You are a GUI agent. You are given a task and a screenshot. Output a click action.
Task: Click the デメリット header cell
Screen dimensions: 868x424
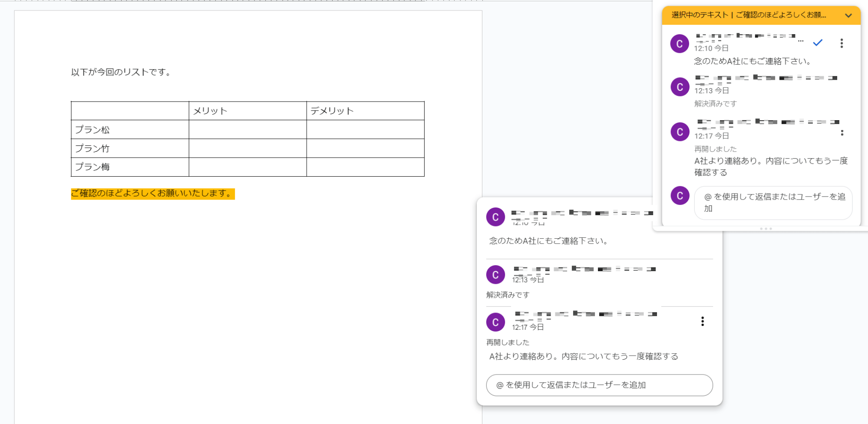365,111
